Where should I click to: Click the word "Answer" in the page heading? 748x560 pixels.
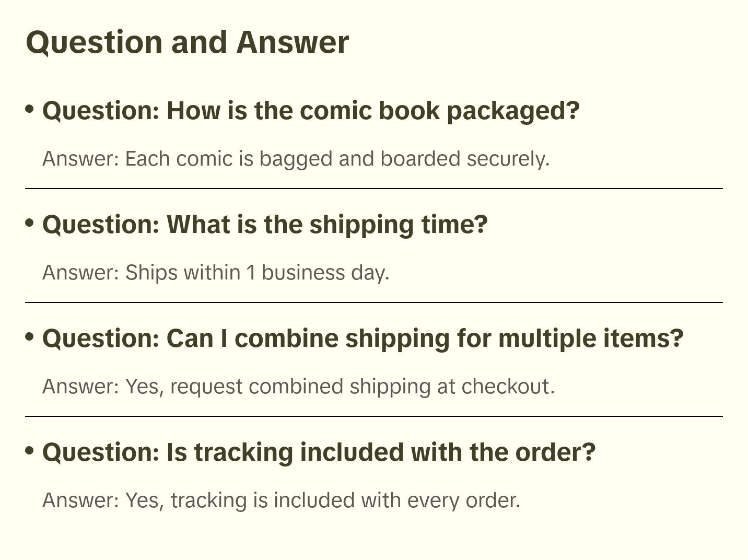292,42
